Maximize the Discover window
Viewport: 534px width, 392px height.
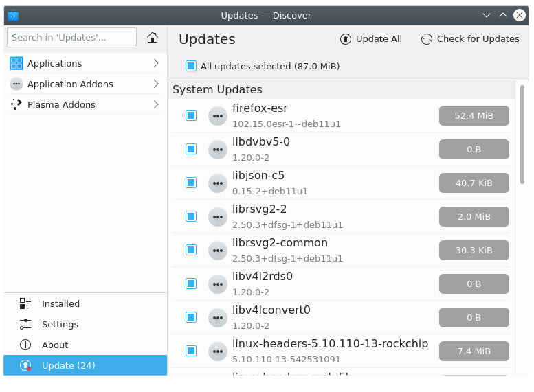point(503,15)
